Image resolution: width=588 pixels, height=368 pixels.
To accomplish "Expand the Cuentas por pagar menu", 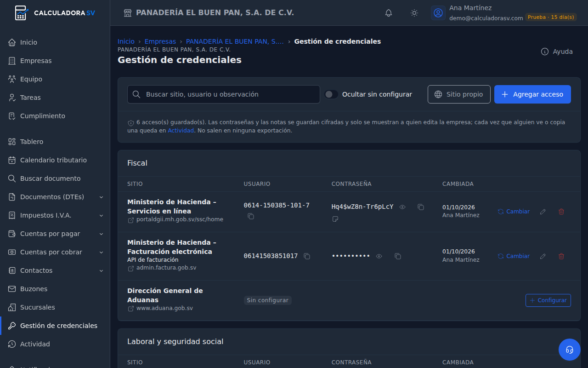I will pyautogui.click(x=55, y=234).
